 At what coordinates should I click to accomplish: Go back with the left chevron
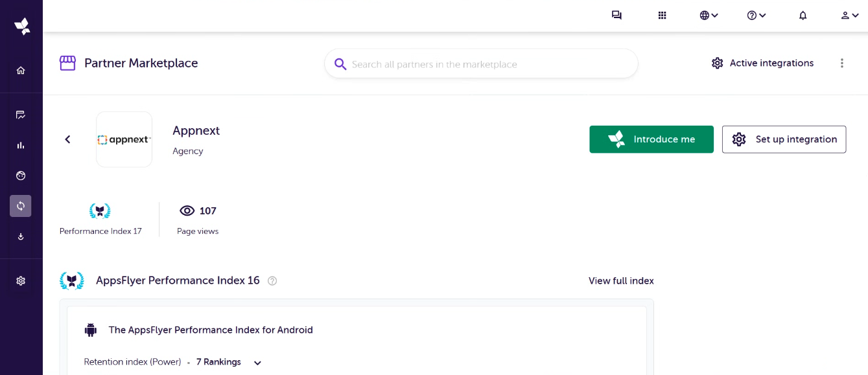click(67, 139)
